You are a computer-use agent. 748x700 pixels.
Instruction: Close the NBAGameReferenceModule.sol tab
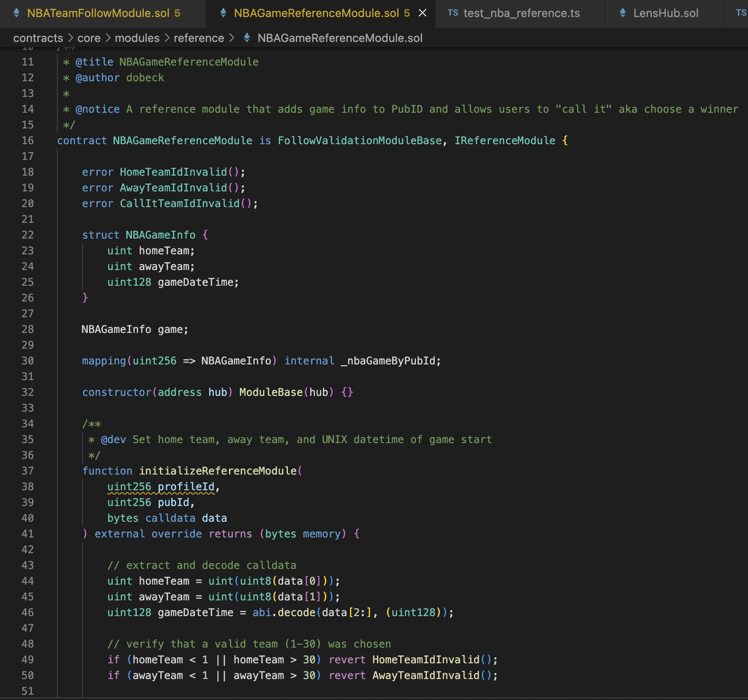coord(422,13)
